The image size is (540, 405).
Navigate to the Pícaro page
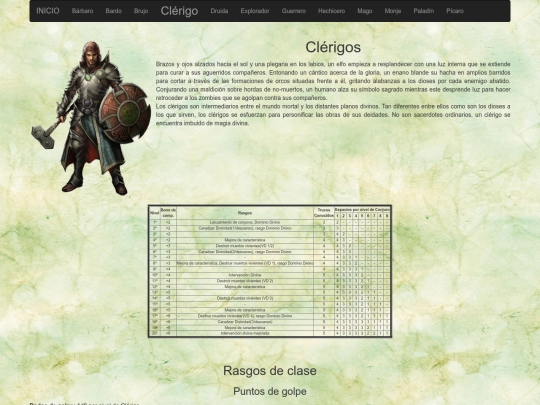click(x=455, y=11)
